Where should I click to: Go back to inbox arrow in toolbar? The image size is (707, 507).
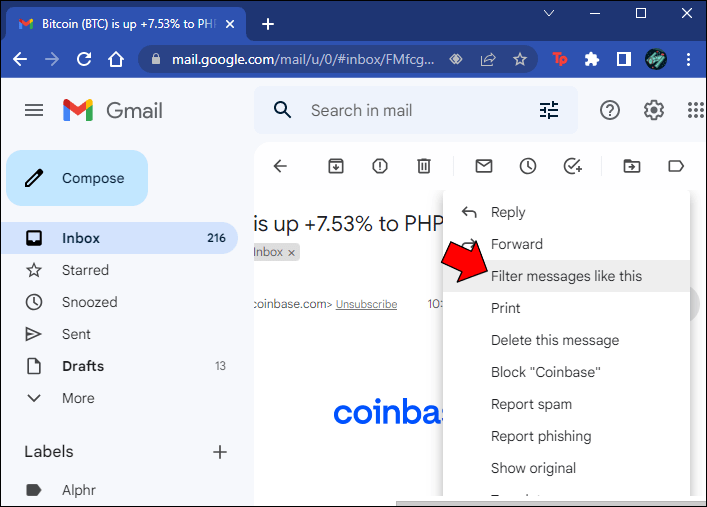click(280, 166)
